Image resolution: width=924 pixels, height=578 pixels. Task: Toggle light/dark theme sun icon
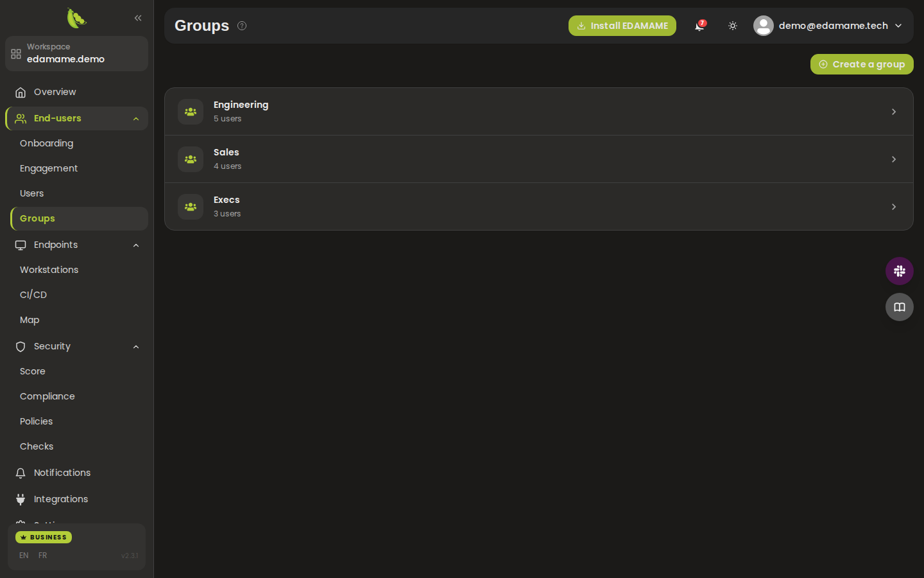tap(733, 26)
